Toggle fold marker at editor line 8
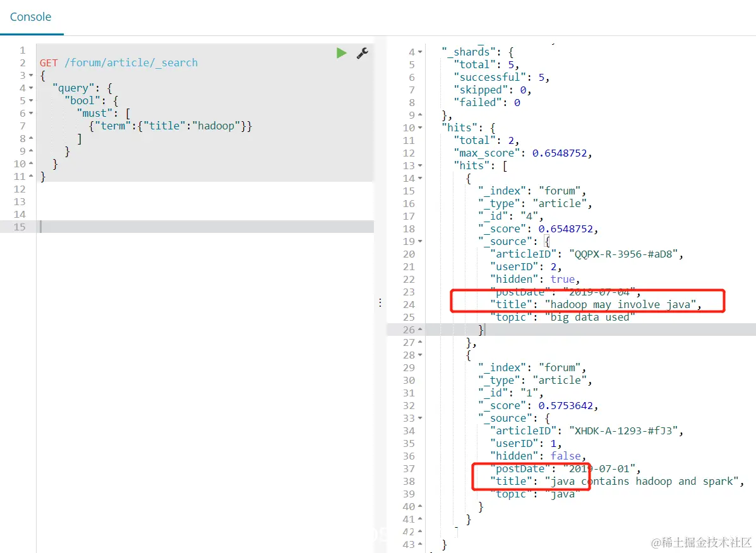This screenshot has height=553, width=756. [x=31, y=138]
